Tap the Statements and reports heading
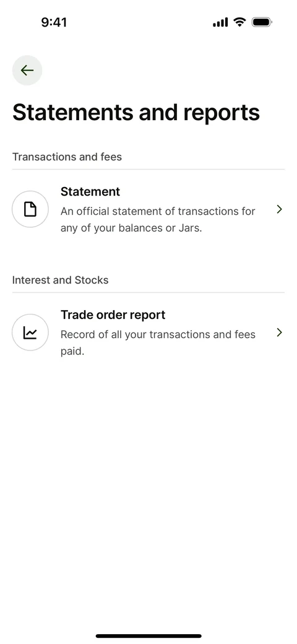This screenshot has width=297, height=644. pyautogui.click(x=136, y=112)
